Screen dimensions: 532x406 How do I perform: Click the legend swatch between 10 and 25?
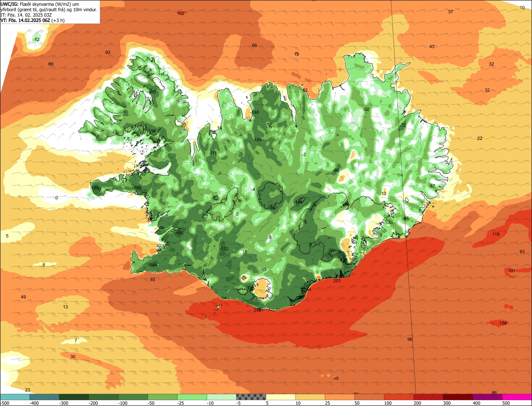[310, 397]
